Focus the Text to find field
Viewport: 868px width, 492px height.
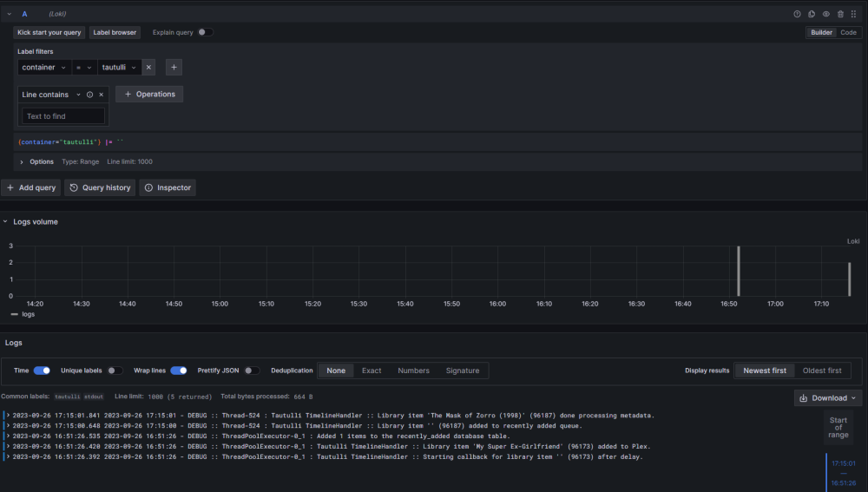coord(63,116)
